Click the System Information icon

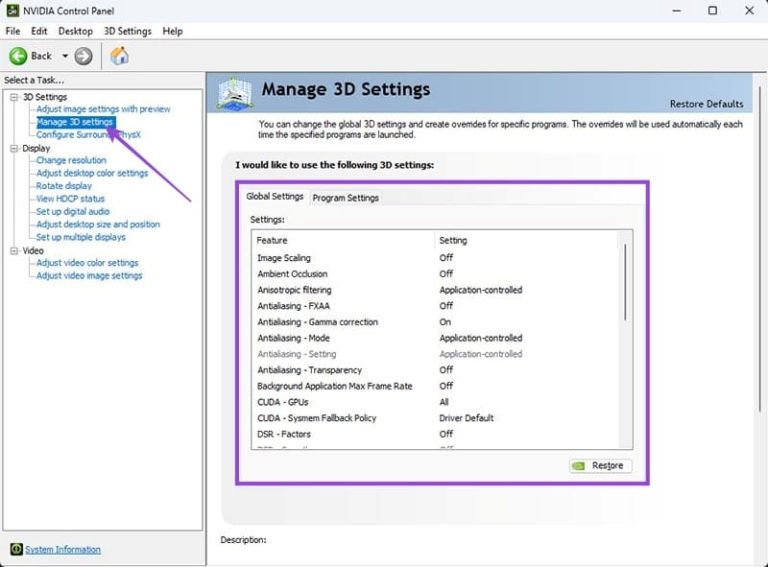[x=16, y=549]
